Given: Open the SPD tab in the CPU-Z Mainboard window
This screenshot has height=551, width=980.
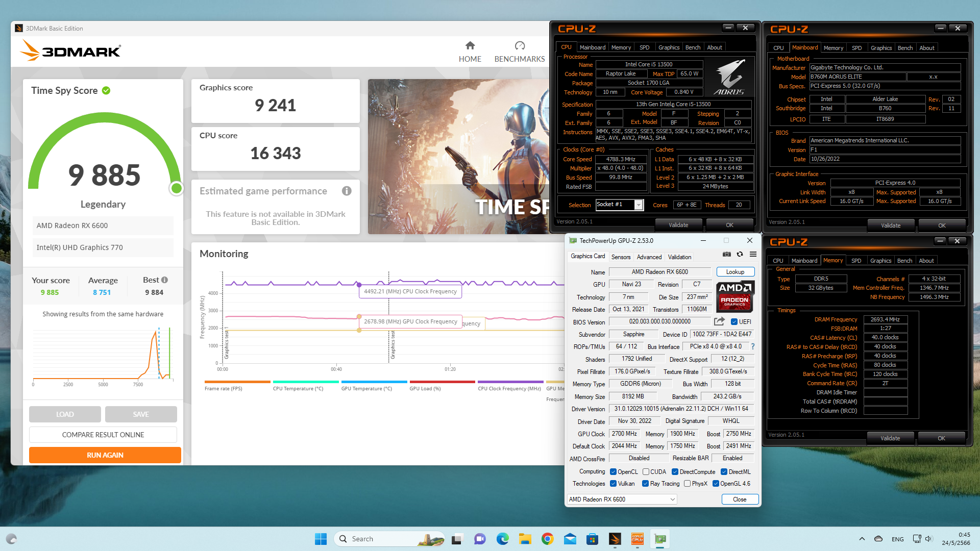Looking at the screenshot, I should [x=857, y=48].
